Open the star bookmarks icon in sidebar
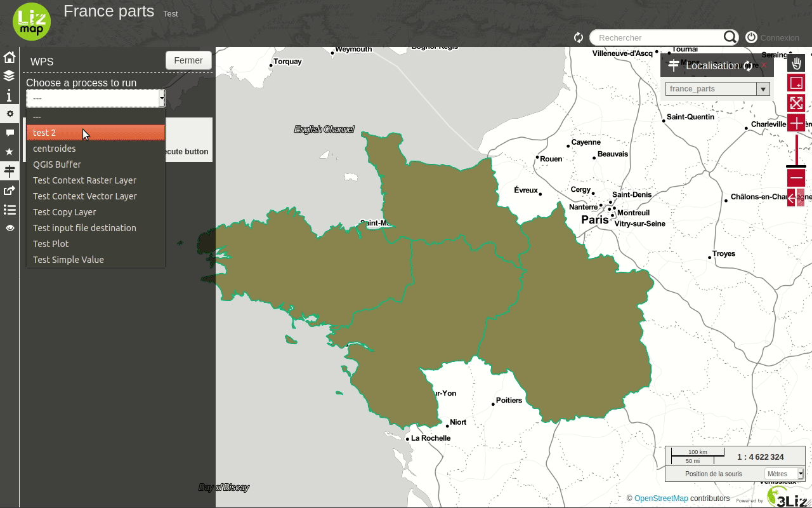 (9, 152)
